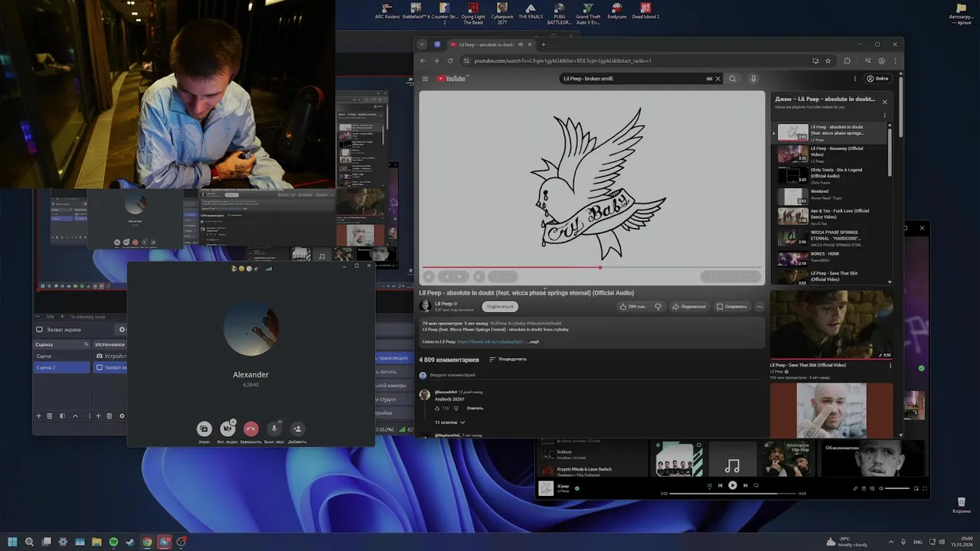This screenshot has height=551, width=980.
Task: End the call with Alexander
Action: (251, 429)
